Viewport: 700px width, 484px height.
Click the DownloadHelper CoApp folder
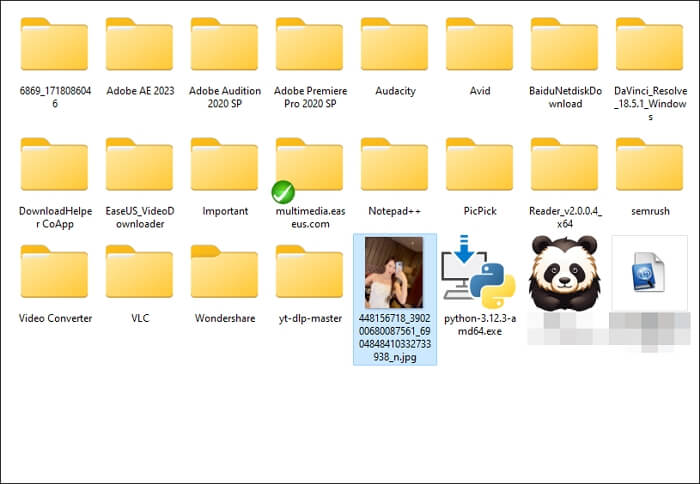coord(54,166)
